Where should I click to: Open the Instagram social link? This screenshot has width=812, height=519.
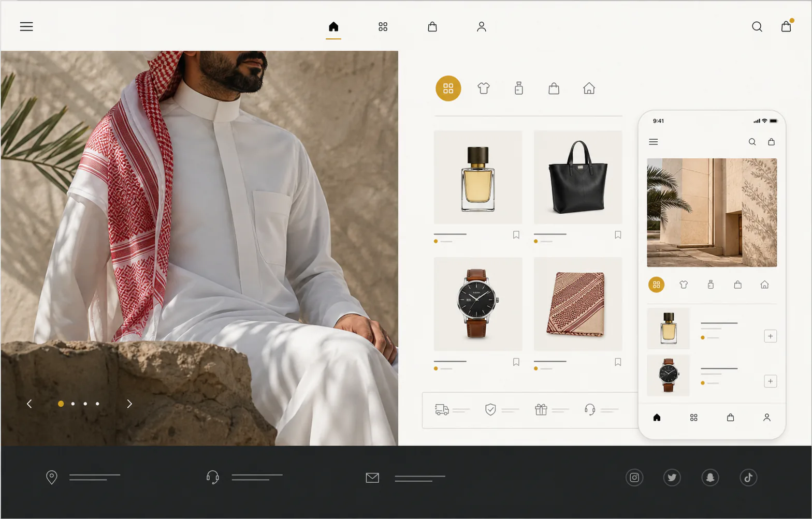tap(634, 478)
